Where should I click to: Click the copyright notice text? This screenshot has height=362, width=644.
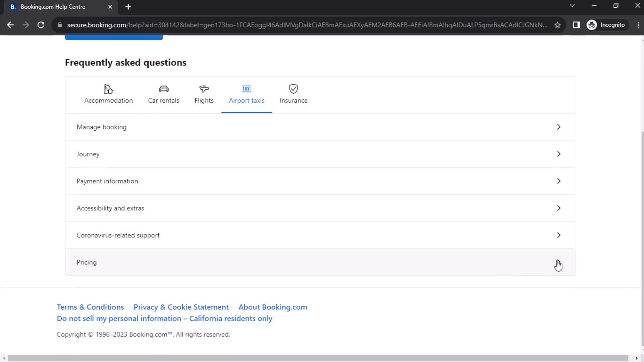pos(143,335)
